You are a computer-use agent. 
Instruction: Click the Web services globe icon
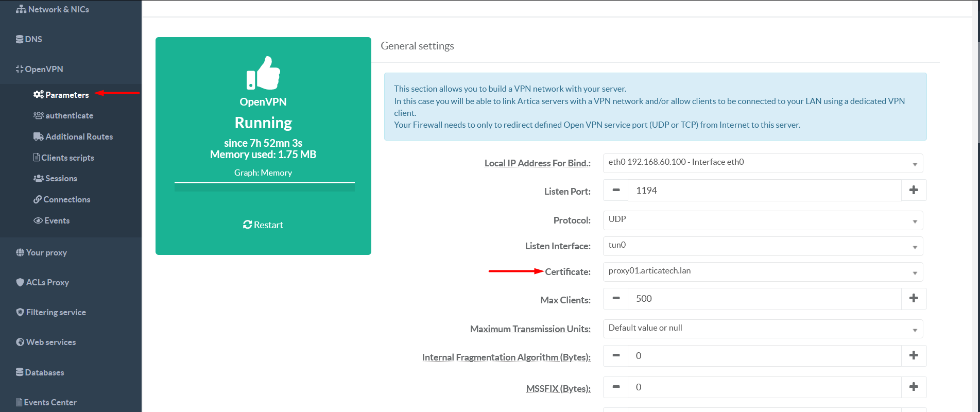(20, 342)
